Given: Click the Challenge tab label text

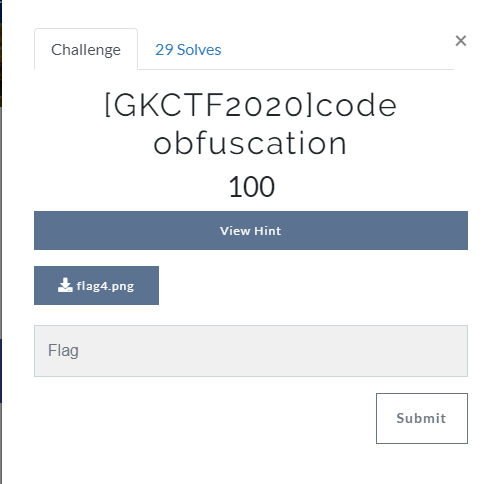Looking at the screenshot, I should 86,50.
